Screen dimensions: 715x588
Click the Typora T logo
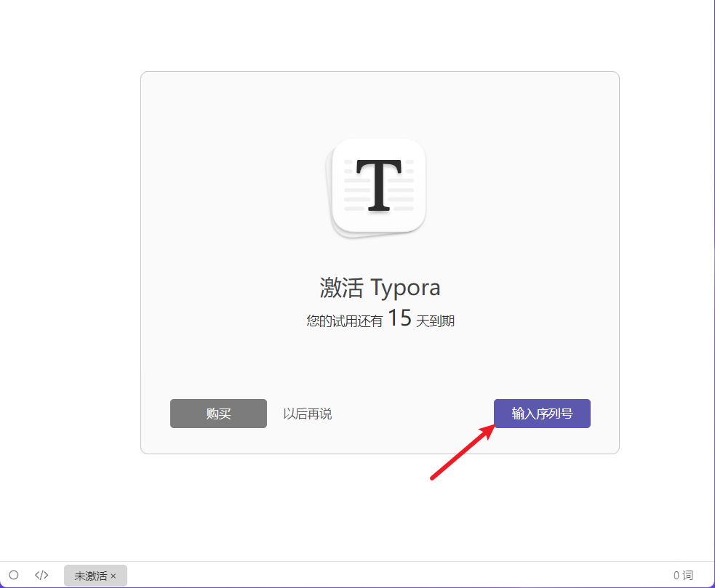click(x=378, y=186)
